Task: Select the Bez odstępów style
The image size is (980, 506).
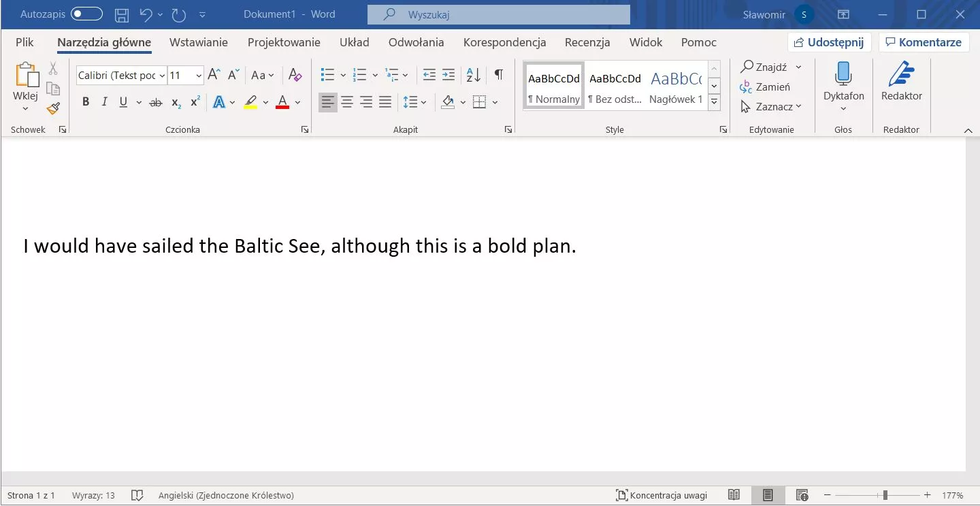Action: (x=615, y=86)
